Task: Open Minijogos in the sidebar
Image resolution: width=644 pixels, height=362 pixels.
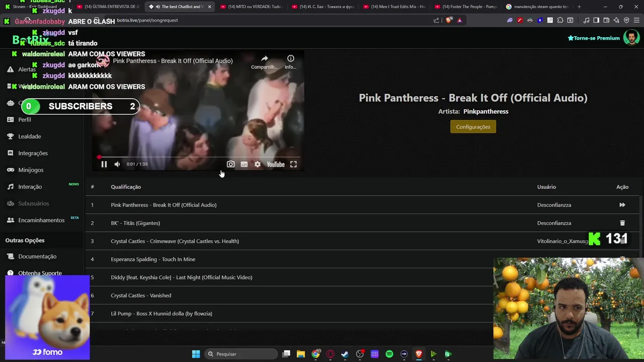Action: click(x=31, y=170)
